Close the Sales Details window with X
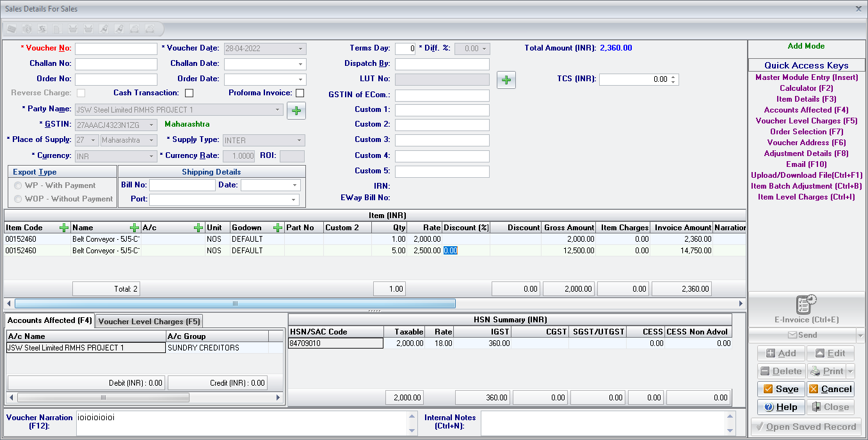Screen dimensions: 868x440 pyautogui.click(x=858, y=9)
